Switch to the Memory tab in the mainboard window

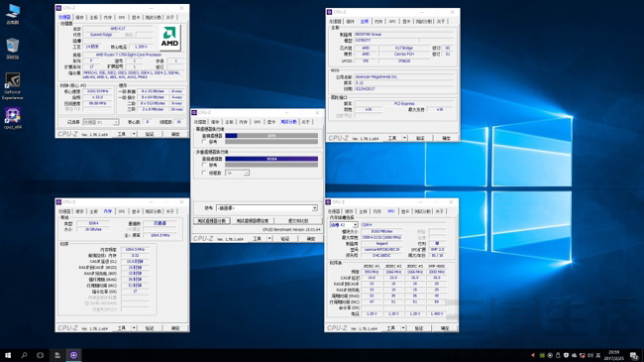pyautogui.click(x=378, y=22)
